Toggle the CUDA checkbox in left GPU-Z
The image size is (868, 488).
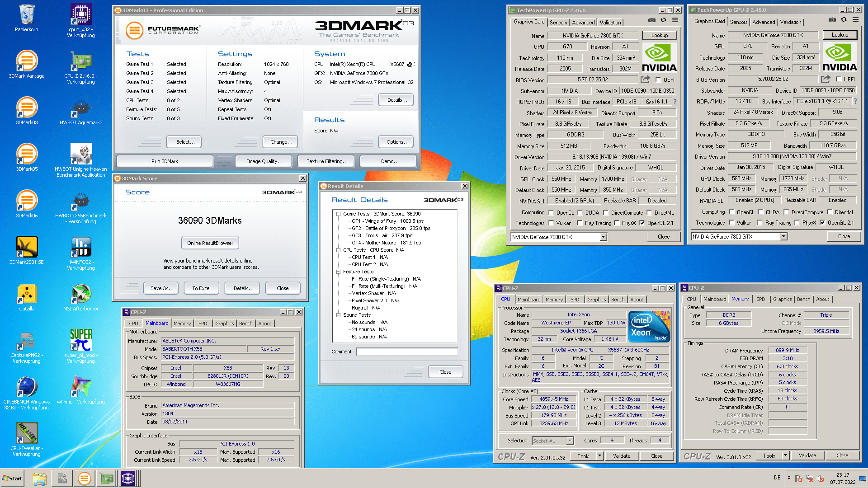coord(580,213)
